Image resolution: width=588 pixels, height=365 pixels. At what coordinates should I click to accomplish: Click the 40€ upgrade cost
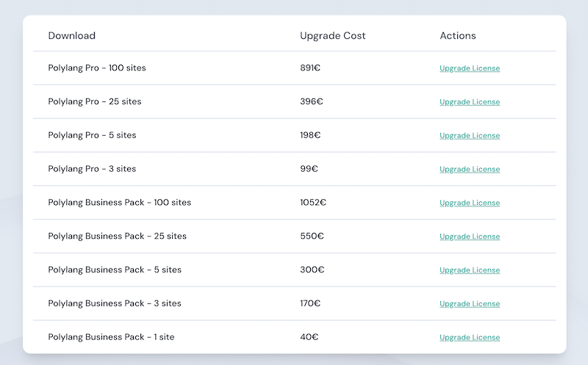coord(309,337)
